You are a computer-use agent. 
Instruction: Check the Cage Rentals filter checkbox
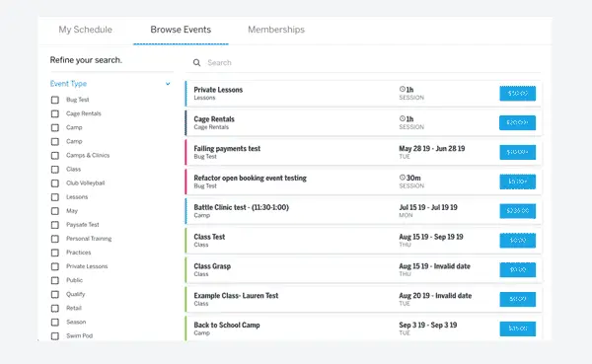pyautogui.click(x=55, y=114)
